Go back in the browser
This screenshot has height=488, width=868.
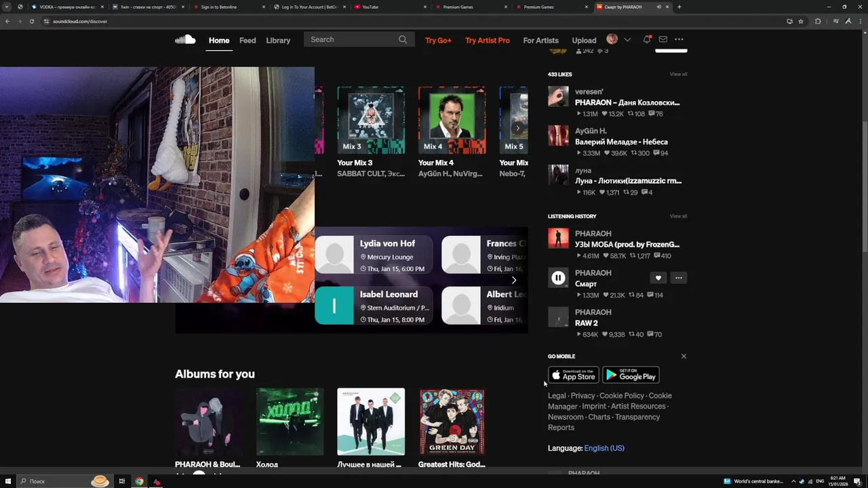click(x=7, y=21)
